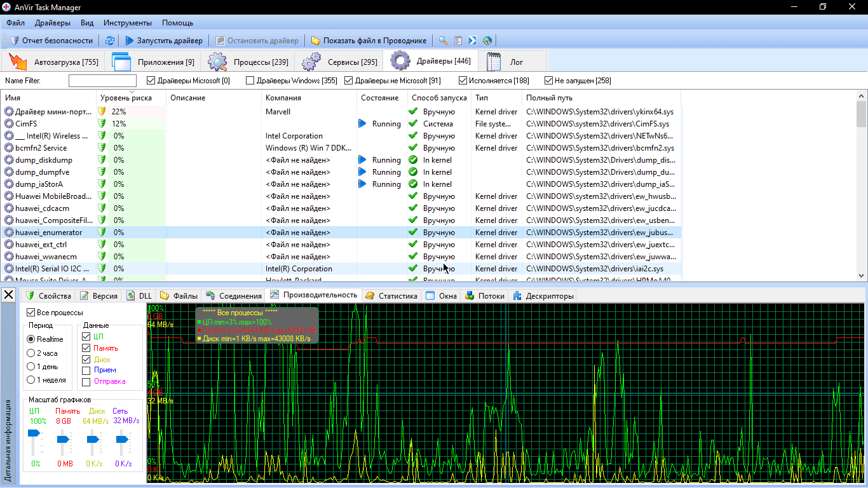
Task: Close the detailed info panel with X
Action: tap(9, 295)
